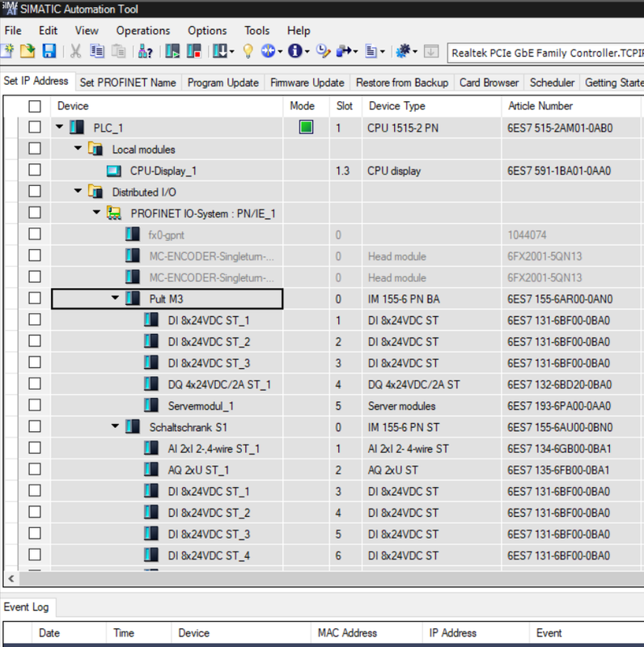Check the Schaltschrank S1 row checkbox
The image size is (644, 647).
[35, 427]
